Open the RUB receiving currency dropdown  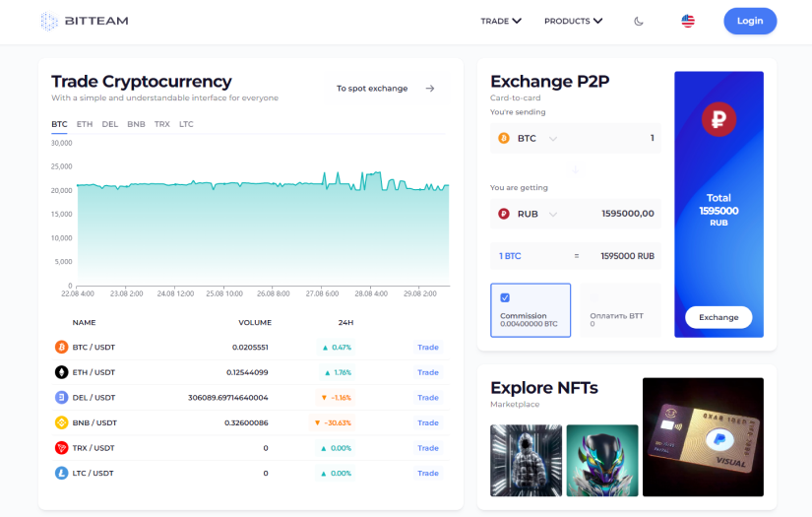[x=553, y=215]
